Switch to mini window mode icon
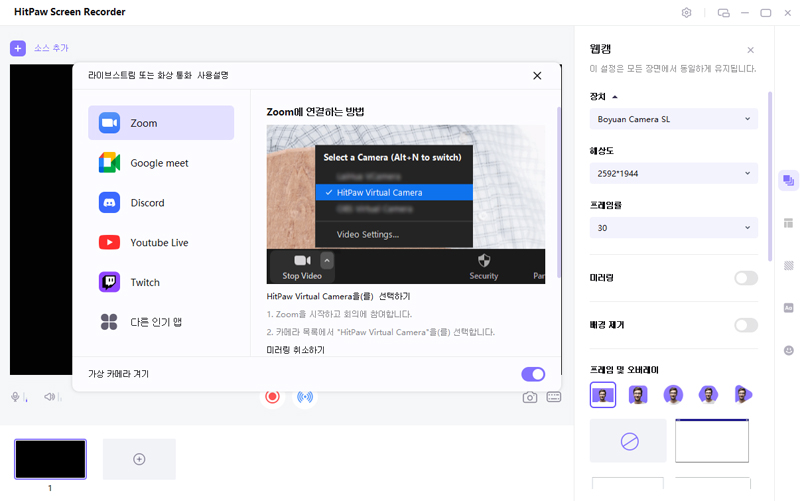Viewport: 800px width, 501px height. tap(723, 13)
